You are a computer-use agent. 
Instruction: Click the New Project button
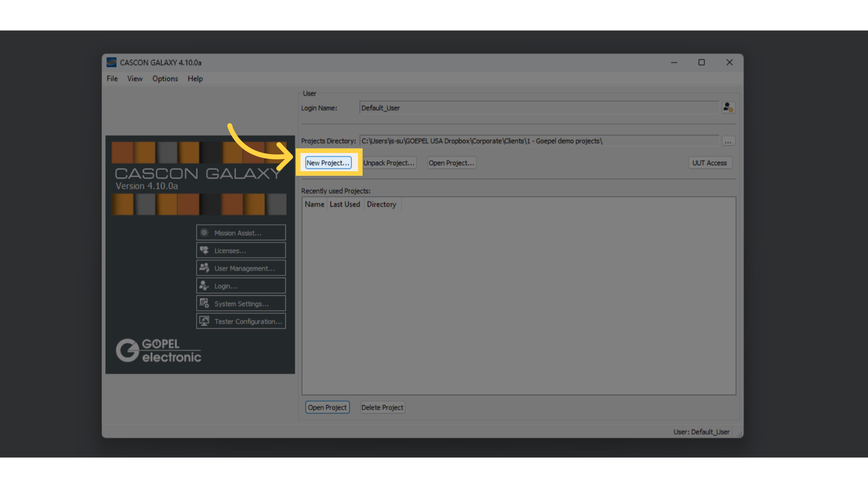[328, 163]
